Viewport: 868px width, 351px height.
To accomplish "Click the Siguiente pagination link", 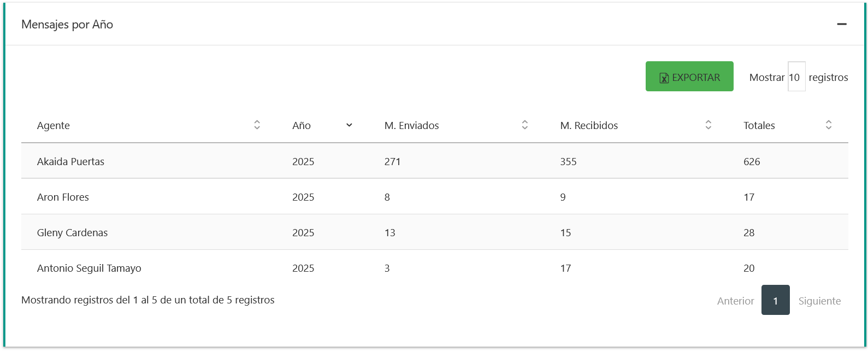I will point(819,301).
